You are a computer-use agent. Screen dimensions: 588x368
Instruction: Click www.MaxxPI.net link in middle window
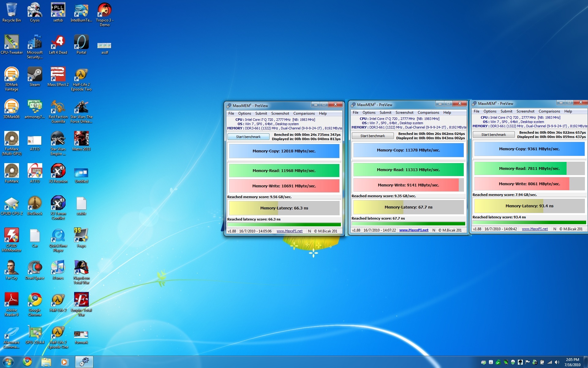[413, 230]
